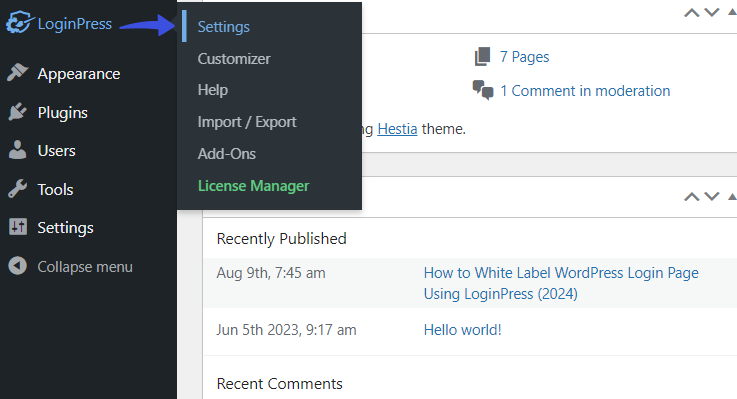Open Customizer from the LoginPress submenu

234,59
